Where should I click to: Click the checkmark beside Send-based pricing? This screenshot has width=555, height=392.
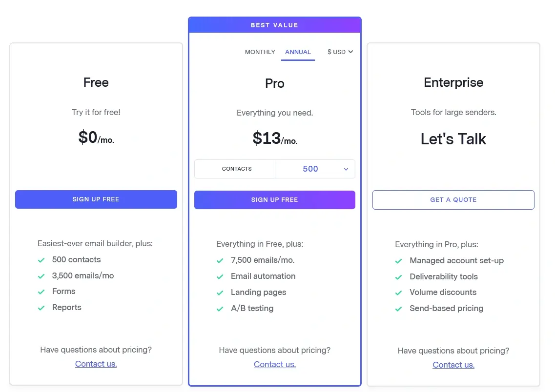399,308
